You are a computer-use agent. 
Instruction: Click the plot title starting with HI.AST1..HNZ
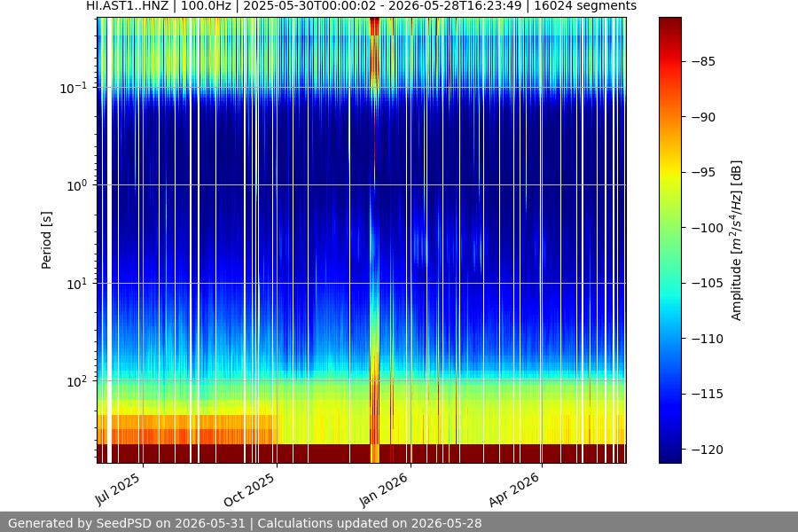[361, 6]
